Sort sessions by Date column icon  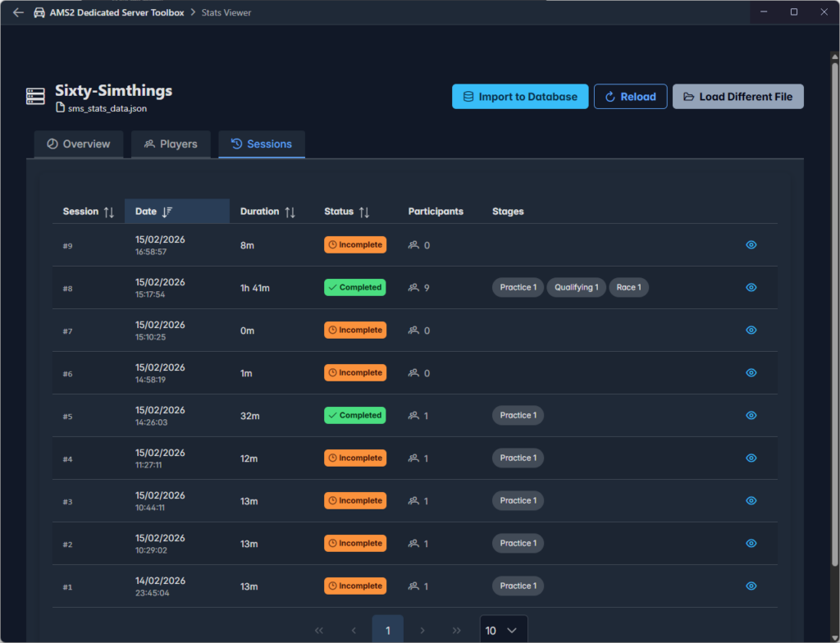167,212
